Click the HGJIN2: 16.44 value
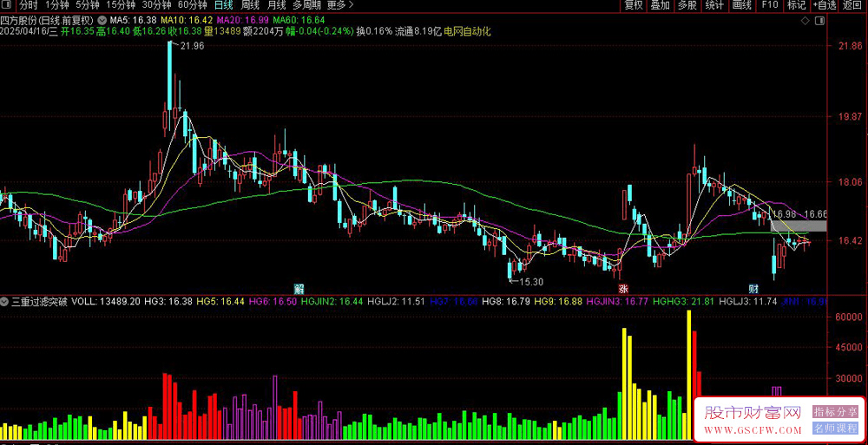The width and height of the screenshot is (868, 445). (332, 302)
